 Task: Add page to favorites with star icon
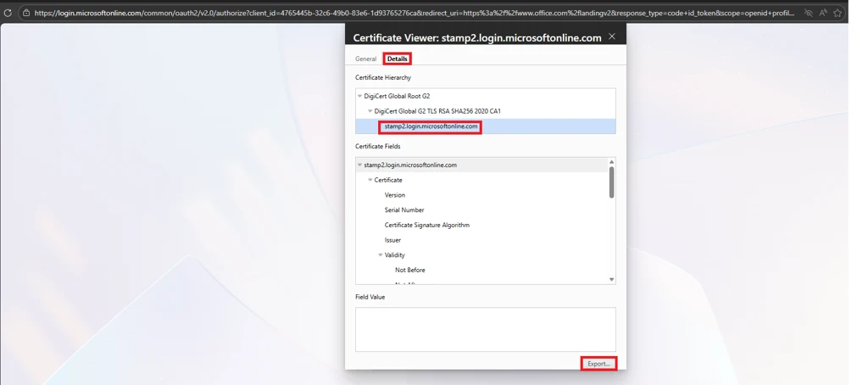pos(839,13)
